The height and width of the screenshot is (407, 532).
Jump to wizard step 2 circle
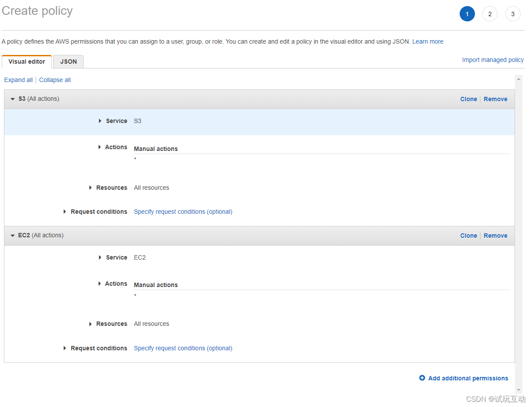point(490,14)
